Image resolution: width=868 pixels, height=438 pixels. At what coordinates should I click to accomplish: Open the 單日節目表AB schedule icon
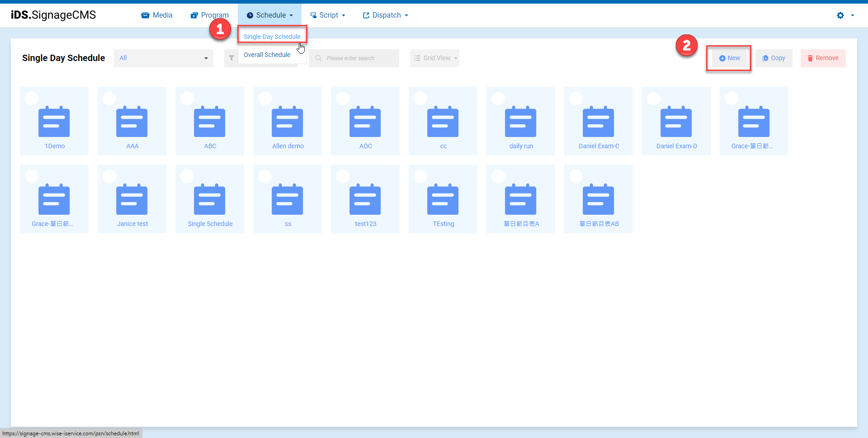tap(599, 199)
